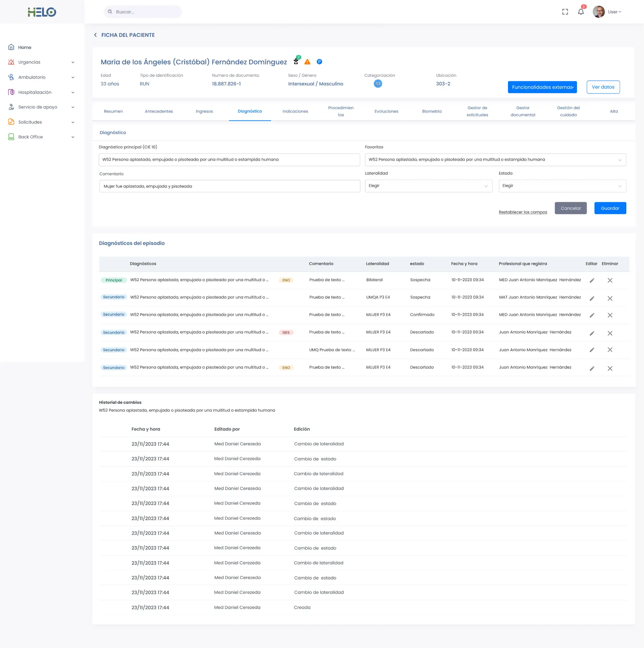Delete the Principal diagnosis row
Image resolution: width=644 pixels, height=648 pixels.
610,280
